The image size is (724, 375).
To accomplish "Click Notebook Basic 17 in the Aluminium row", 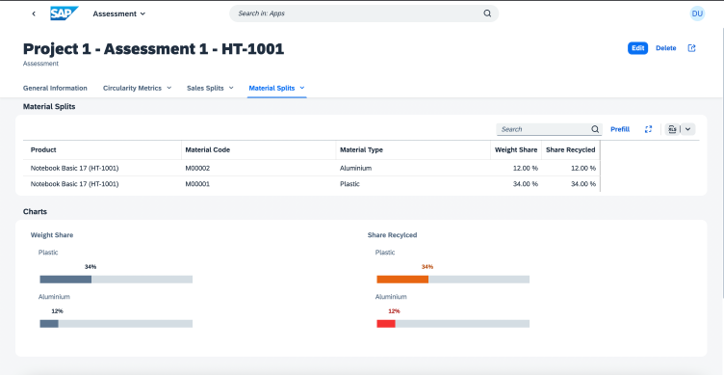I will point(74,168).
